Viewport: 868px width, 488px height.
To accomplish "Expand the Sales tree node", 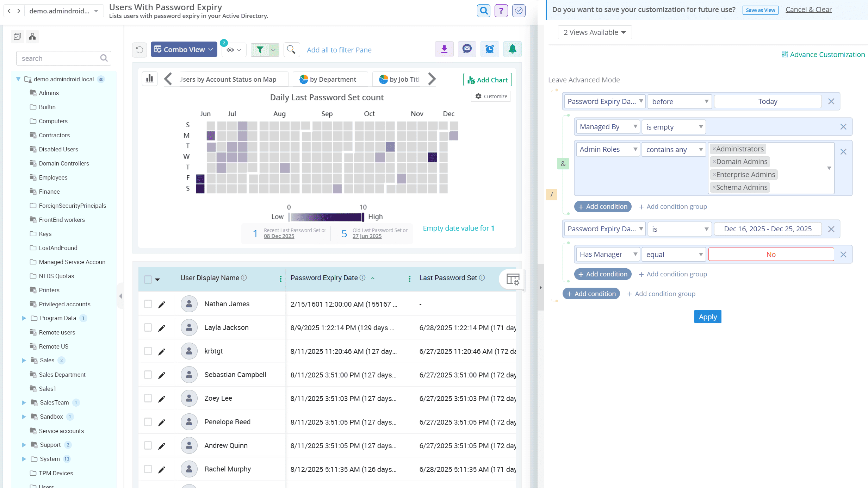I will 24,360.
